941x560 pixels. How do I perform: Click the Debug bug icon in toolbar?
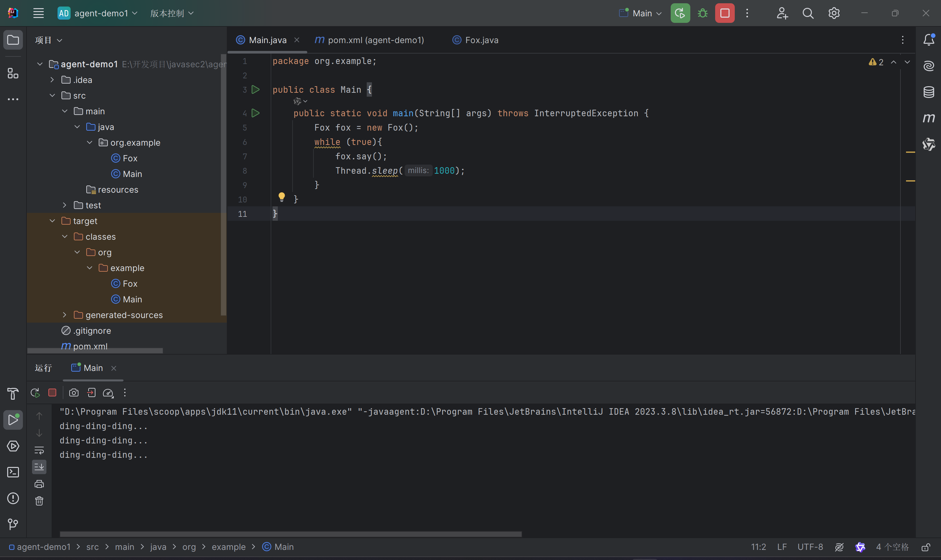[702, 13]
